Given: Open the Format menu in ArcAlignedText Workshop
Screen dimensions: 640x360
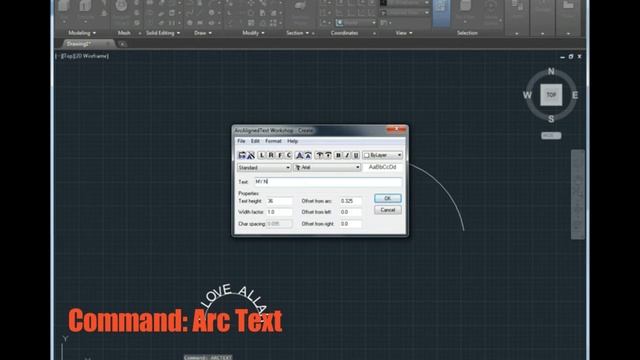Looking at the screenshot, I should [x=273, y=141].
